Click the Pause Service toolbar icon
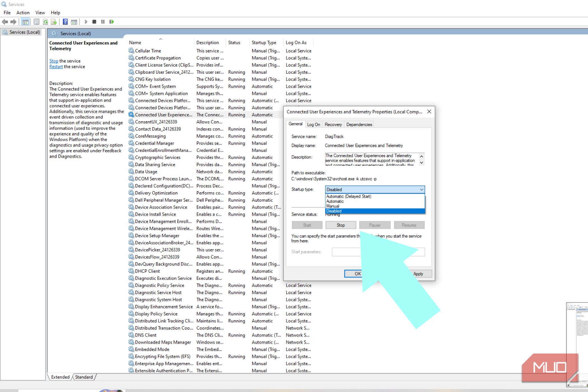This screenshot has height=392, width=588. (103, 22)
